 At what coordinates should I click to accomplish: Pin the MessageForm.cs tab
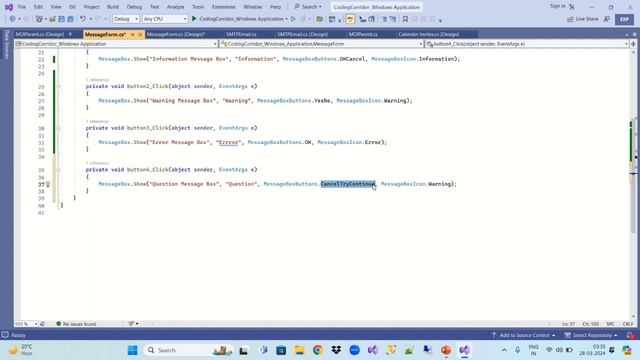coord(133,35)
